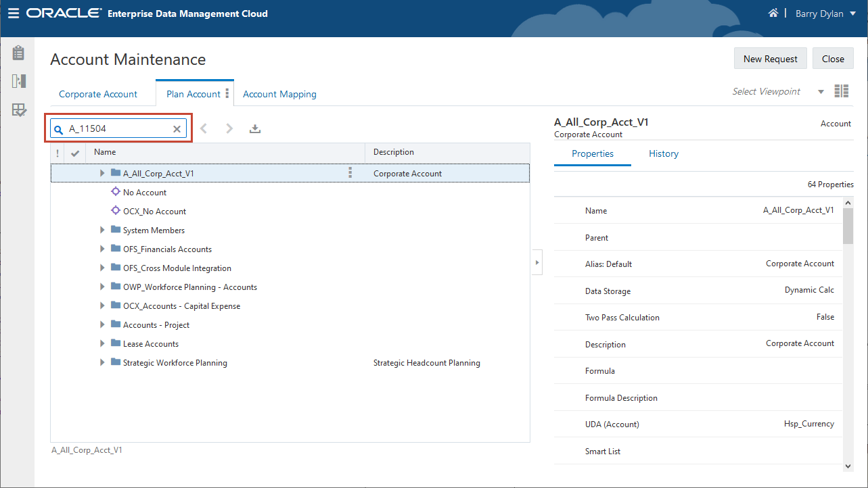Switch to the History tab
This screenshot has width=868, height=488.
coord(663,153)
